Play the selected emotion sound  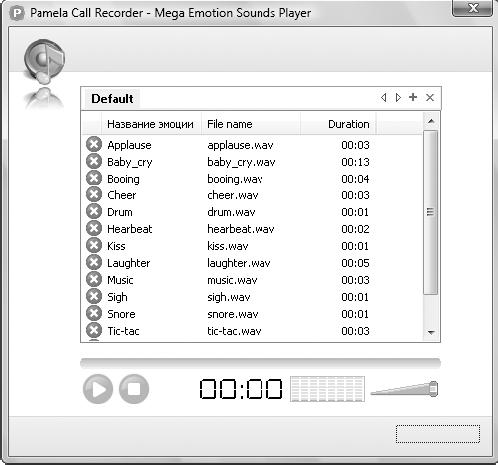coord(98,389)
